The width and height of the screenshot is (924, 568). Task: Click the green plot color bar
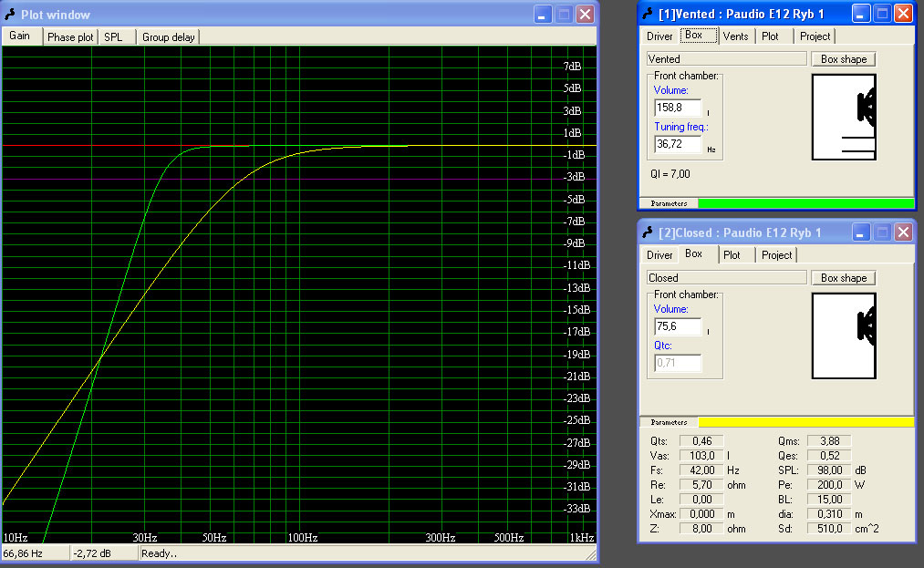pyautogui.click(x=805, y=203)
